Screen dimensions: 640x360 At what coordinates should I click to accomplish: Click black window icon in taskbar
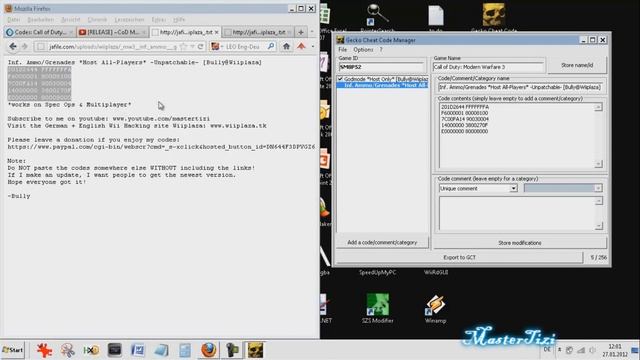click(115, 350)
